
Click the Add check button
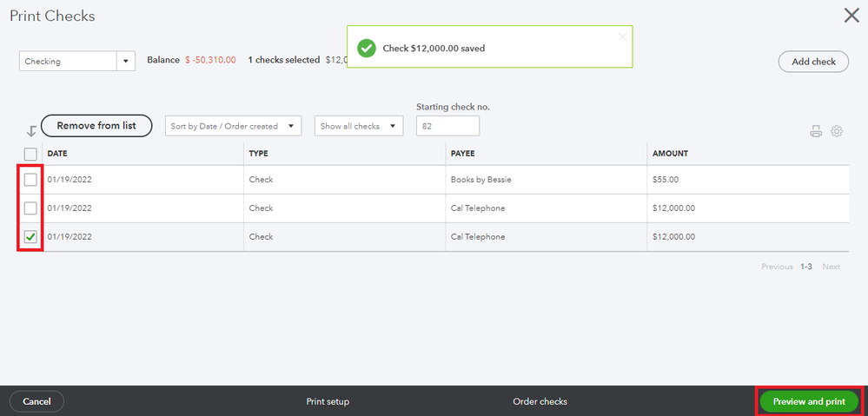[x=813, y=62]
